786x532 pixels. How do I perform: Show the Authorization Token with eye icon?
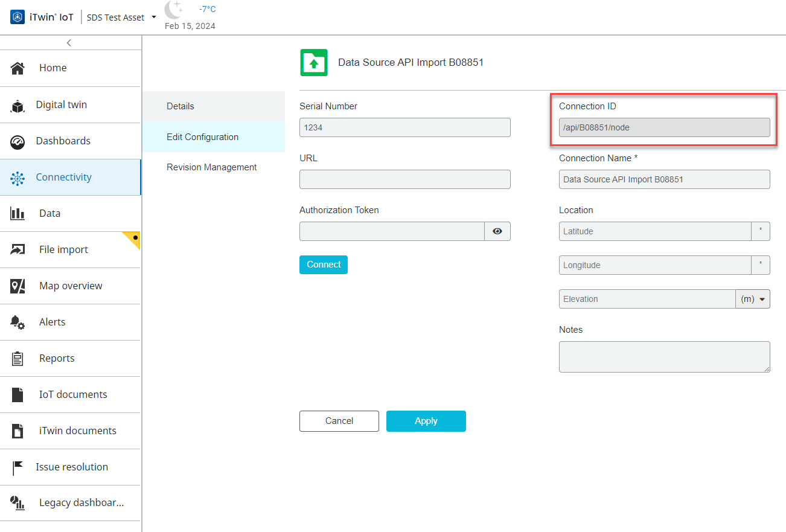(x=497, y=231)
